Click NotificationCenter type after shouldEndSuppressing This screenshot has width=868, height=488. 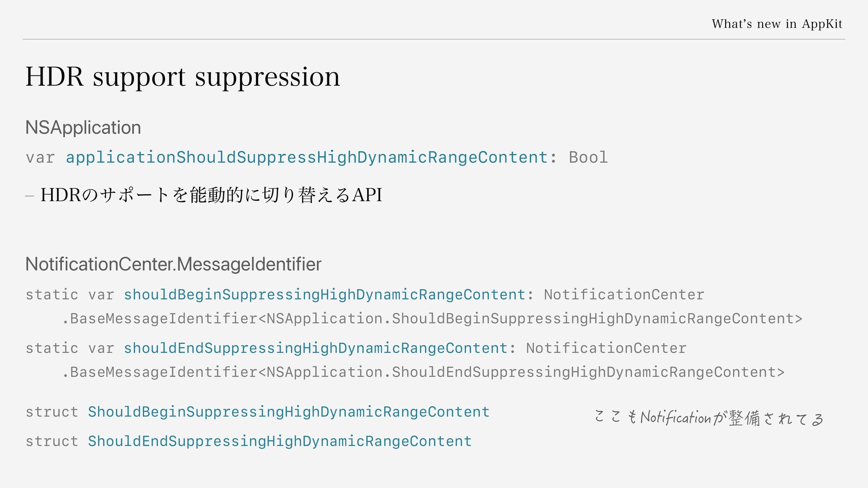[606, 348]
